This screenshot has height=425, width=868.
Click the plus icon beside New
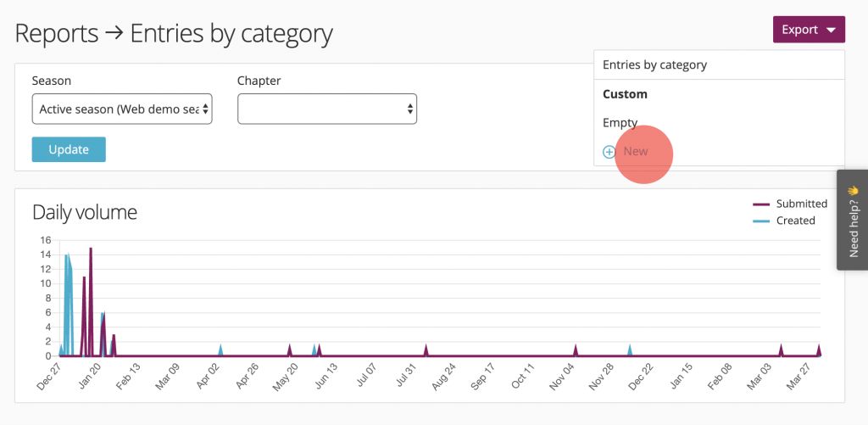[609, 152]
